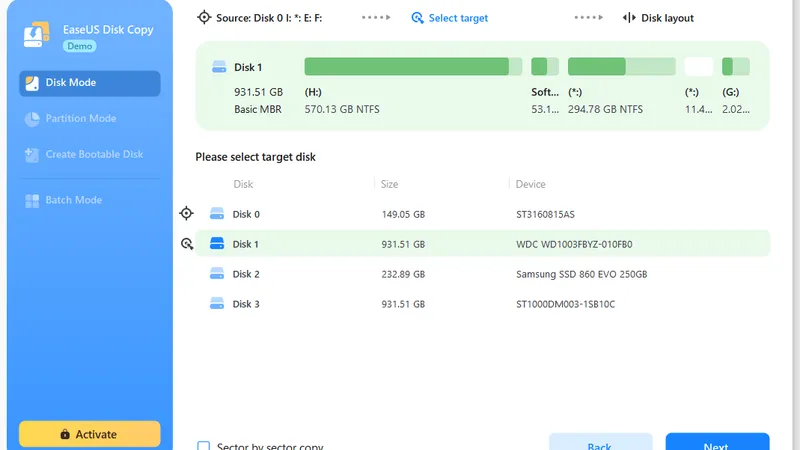800x450 pixels.
Task: Click the Soft... partition usage bar
Action: point(545,66)
